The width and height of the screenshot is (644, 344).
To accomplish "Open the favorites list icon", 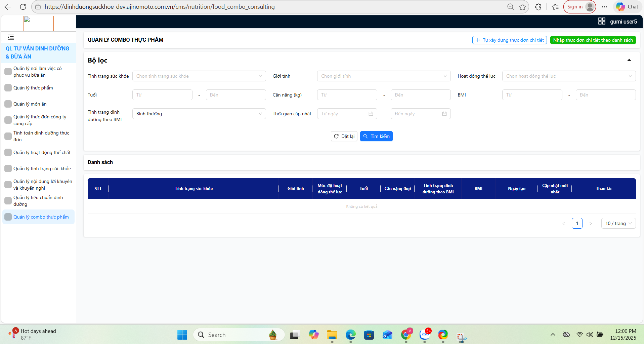I will click(x=555, y=7).
